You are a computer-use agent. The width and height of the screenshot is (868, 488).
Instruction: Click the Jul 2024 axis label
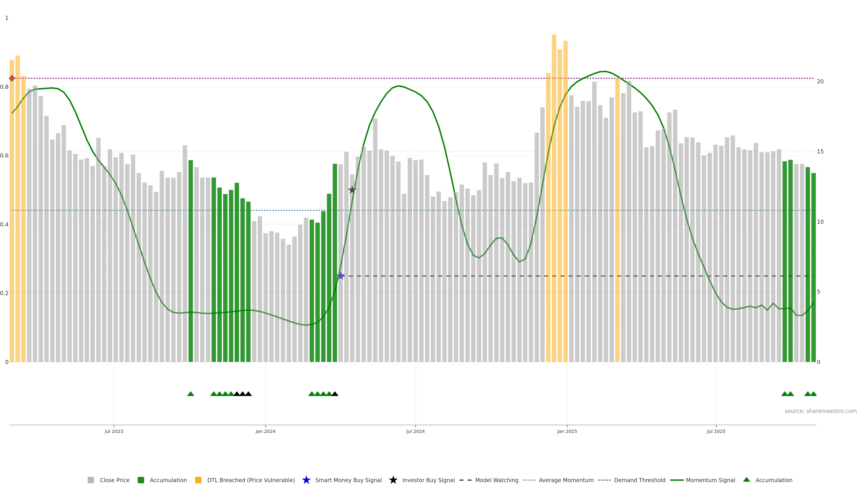click(415, 431)
